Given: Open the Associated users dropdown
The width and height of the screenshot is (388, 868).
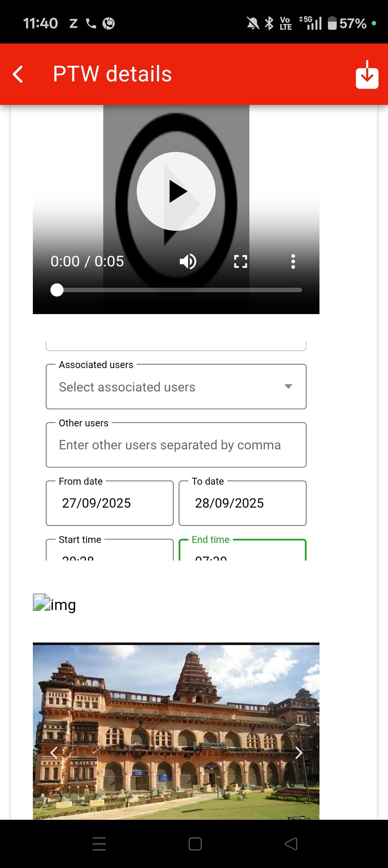Looking at the screenshot, I should coord(176,386).
